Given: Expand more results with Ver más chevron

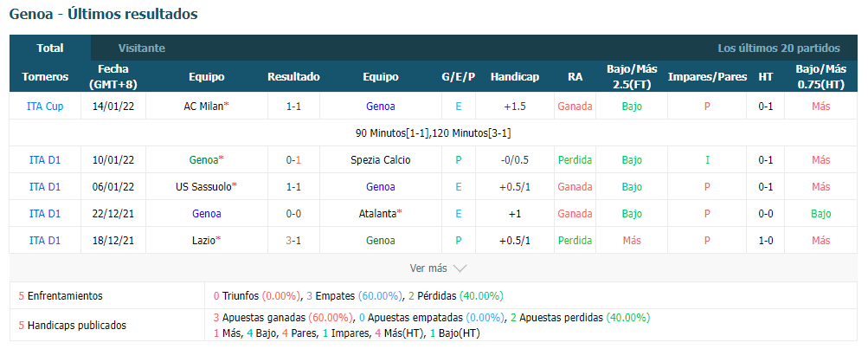Looking at the screenshot, I should tap(439, 268).
